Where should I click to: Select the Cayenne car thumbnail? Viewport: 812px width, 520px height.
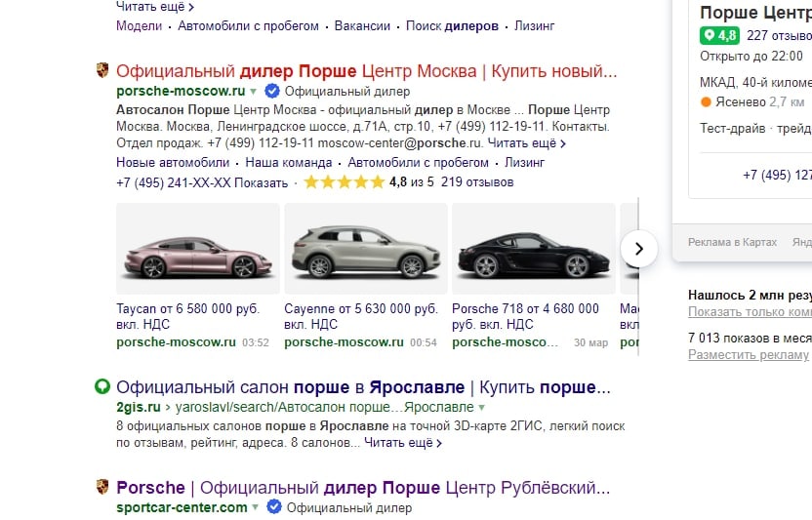pos(366,249)
